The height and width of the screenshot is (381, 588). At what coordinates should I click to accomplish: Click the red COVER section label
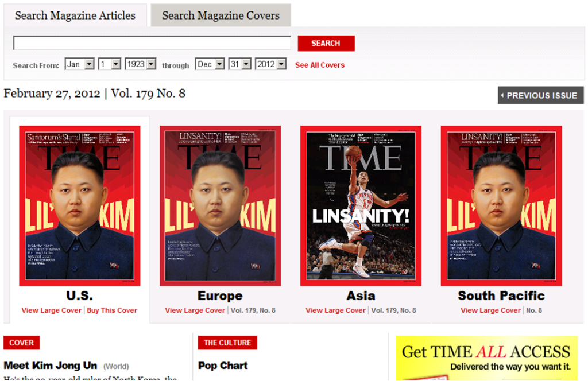pyautogui.click(x=21, y=343)
